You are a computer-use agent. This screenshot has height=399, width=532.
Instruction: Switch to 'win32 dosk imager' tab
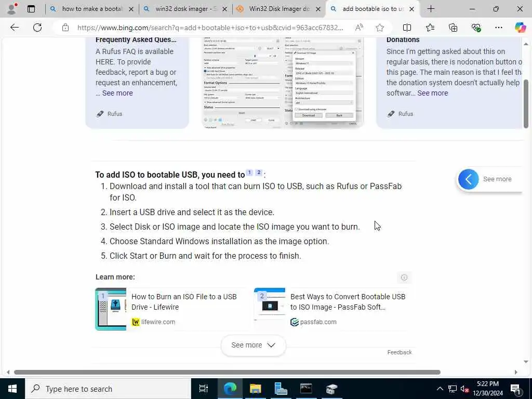coord(185,9)
